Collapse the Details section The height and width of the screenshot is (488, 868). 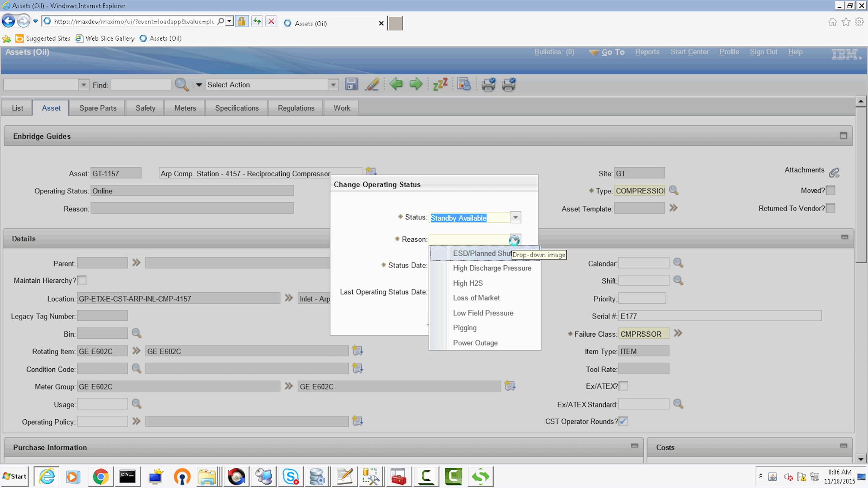[x=844, y=237]
